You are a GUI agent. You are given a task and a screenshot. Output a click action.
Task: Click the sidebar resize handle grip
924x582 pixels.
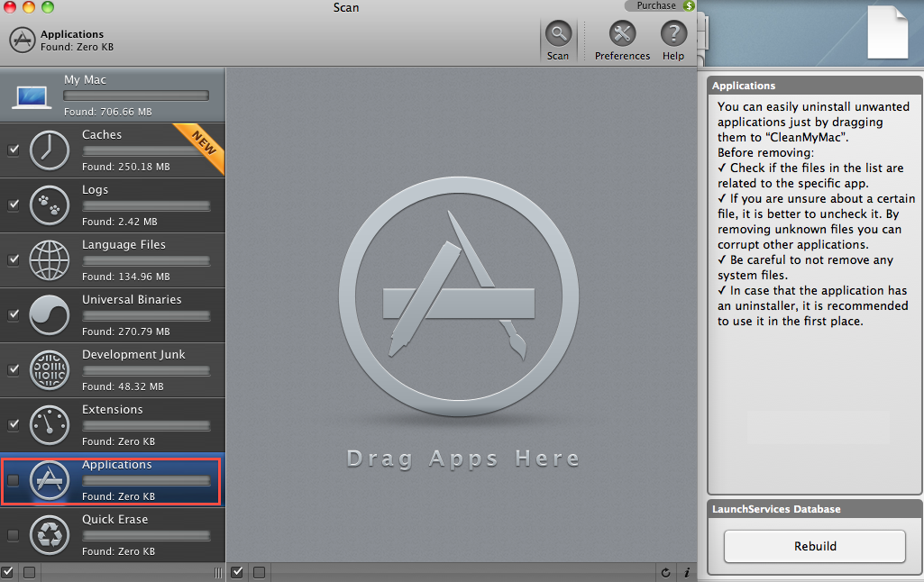pos(217,572)
